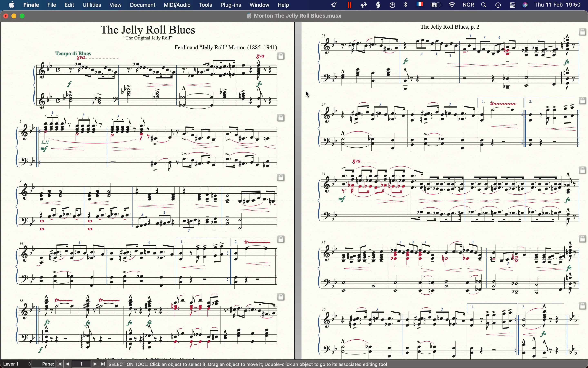588x368 pixels.
Task: Click the lock icon for the measure 18 system
Action: [x=281, y=297]
